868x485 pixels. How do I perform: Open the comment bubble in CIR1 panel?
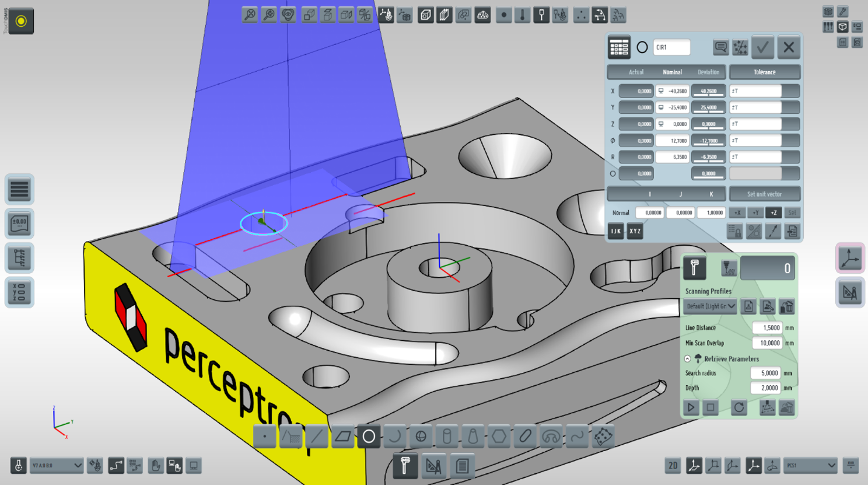tap(721, 47)
